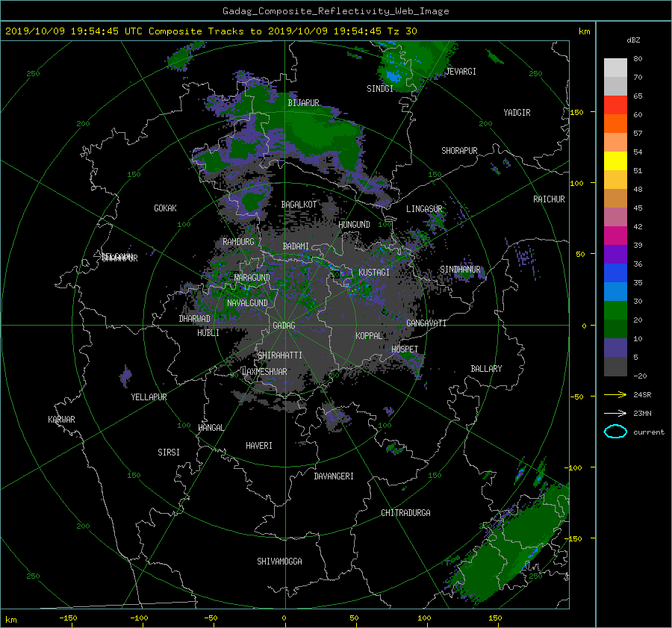672x628 pixels.
Task: Click the SINDHANUR city label
Action: [x=460, y=270]
